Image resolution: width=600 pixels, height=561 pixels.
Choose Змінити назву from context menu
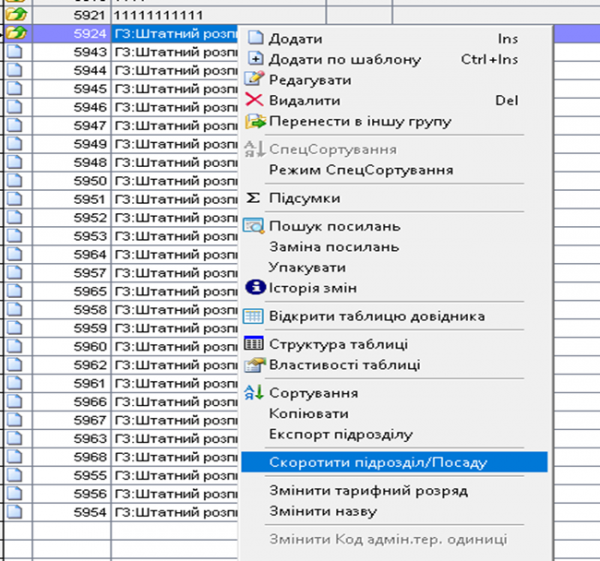pyautogui.click(x=322, y=511)
